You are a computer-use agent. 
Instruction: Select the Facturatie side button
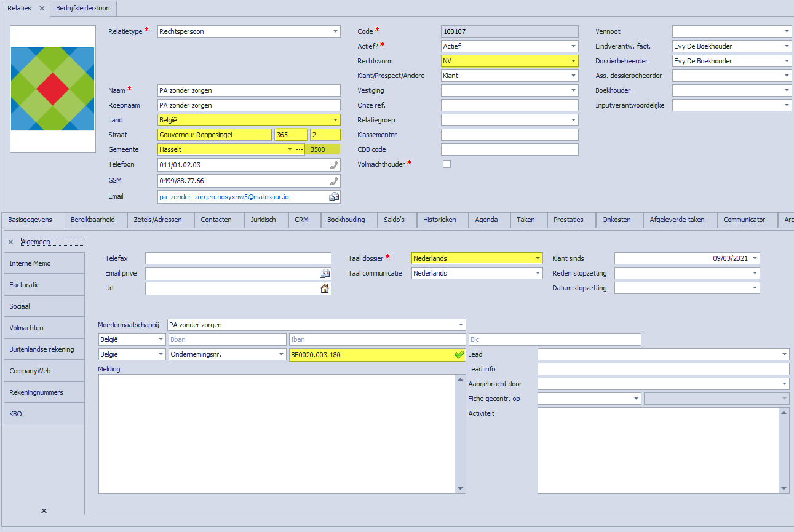(x=44, y=285)
